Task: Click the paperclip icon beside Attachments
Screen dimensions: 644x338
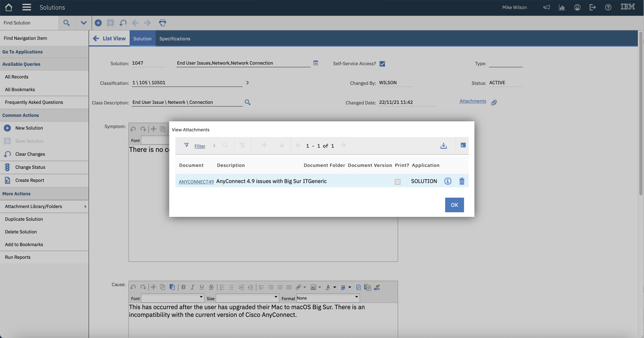Action: (494, 103)
